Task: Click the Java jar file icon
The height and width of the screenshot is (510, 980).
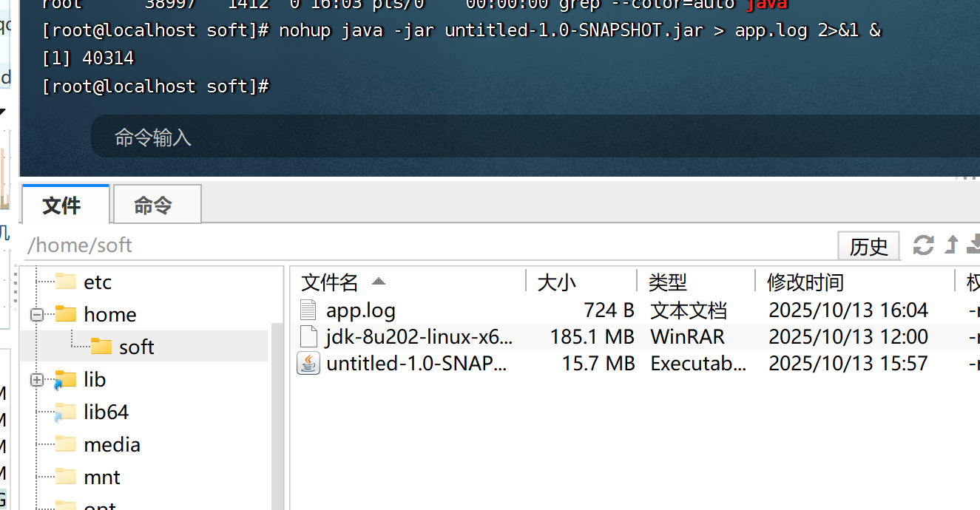Action: (308, 364)
